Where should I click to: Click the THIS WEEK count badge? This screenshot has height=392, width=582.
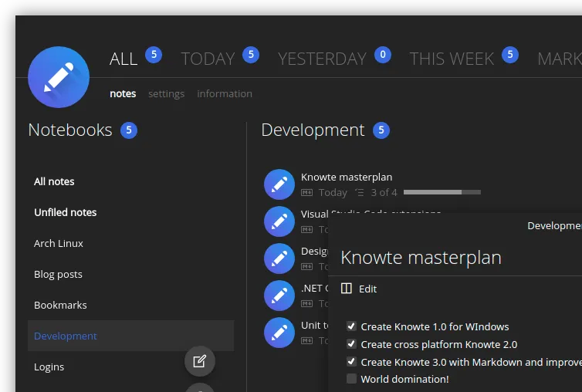coord(510,55)
